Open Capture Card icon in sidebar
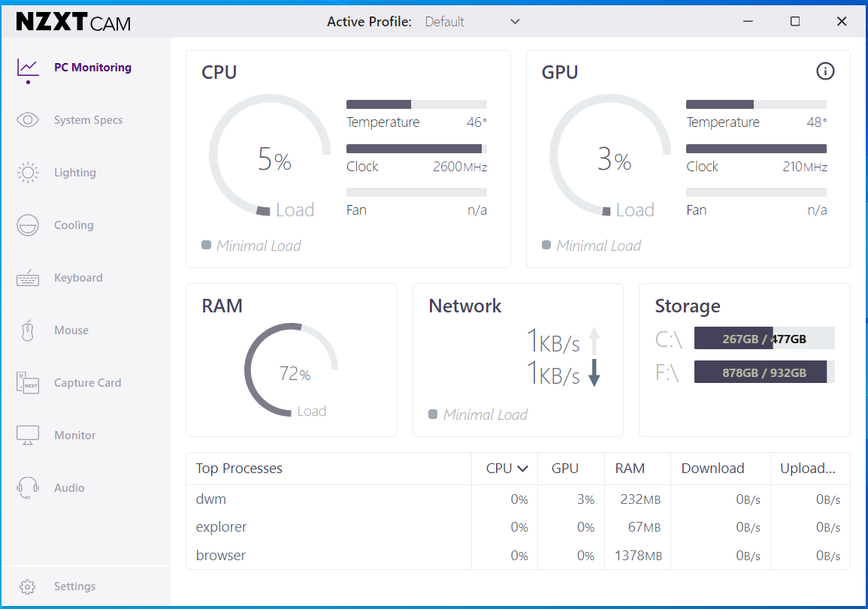 click(28, 383)
